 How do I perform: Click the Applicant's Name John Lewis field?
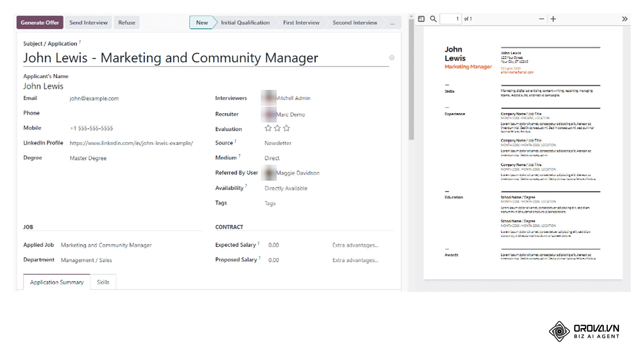(x=43, y=86)
